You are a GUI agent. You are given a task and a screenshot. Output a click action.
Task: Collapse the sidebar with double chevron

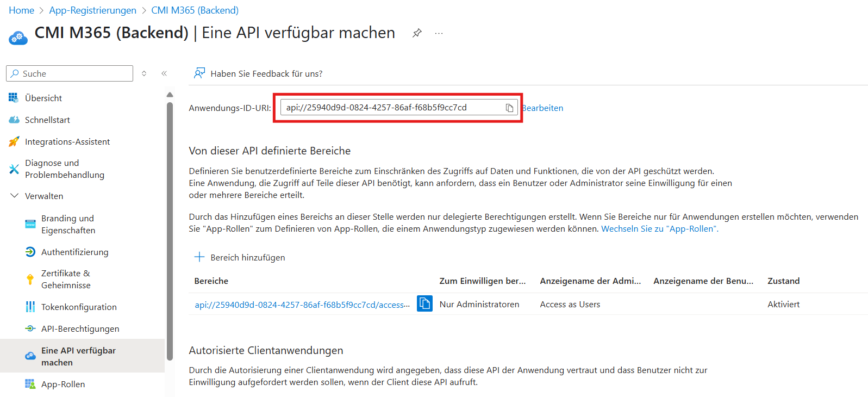(164, 73)
